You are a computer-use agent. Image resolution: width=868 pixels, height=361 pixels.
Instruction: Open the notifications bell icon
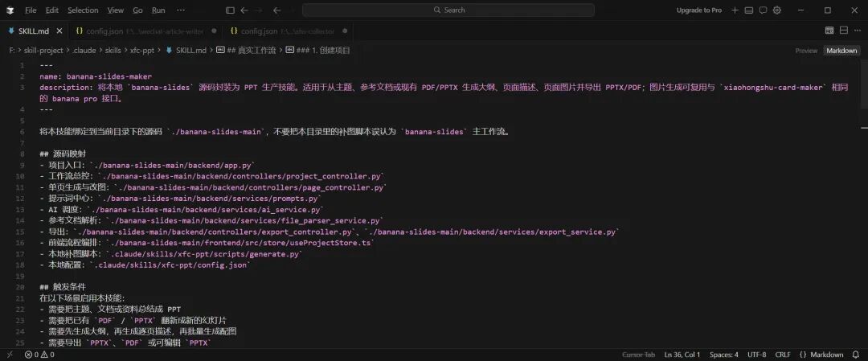point(857,355)
